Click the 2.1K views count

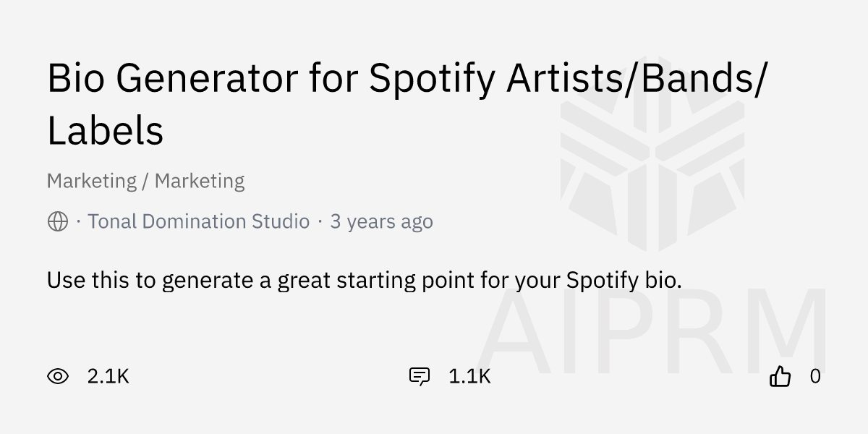pyautogui.click(x=108, y=376)
